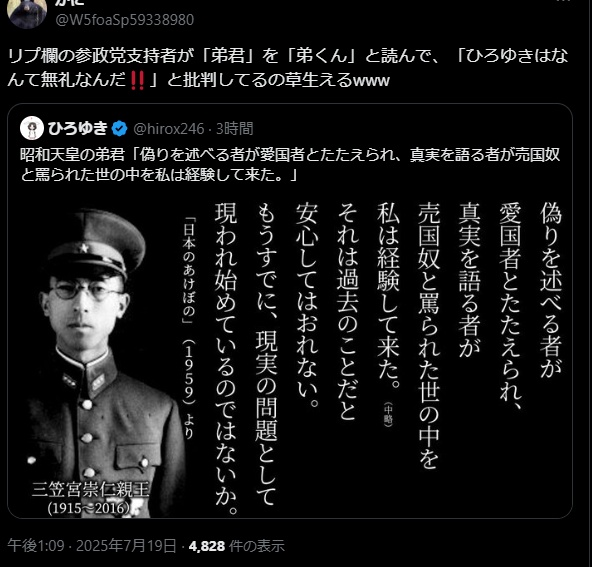Screen dimensions: 592x567
Task: Click the 三笠宮崇仁親王 caption on the image
Action: pyautogui.click(x=91, y=489)
